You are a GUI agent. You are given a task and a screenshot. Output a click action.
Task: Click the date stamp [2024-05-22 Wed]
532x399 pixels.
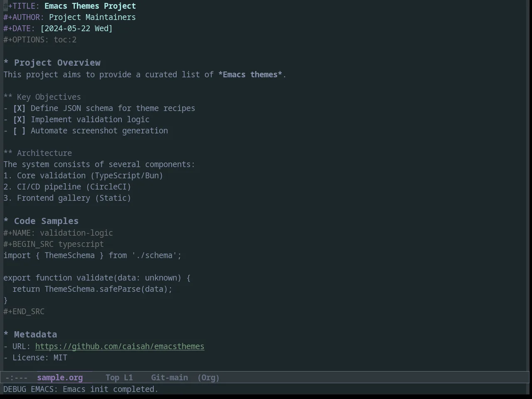pyautogui.click(x=76, y=29)
